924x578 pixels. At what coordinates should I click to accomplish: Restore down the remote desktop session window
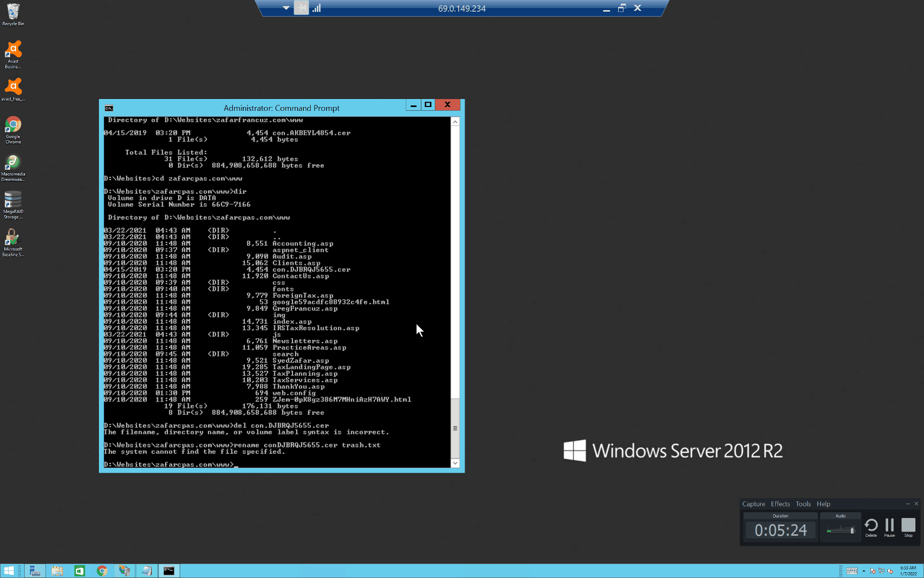pos(622,8)
